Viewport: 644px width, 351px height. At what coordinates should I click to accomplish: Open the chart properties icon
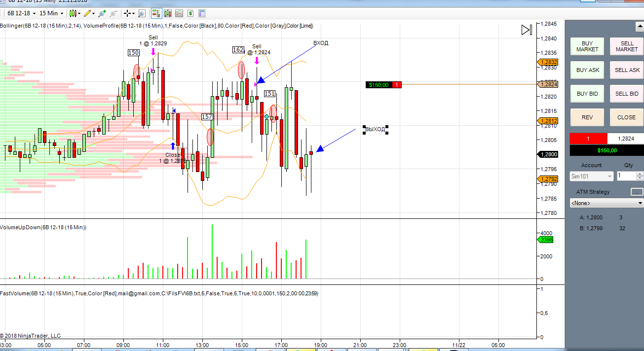(202, 13)
